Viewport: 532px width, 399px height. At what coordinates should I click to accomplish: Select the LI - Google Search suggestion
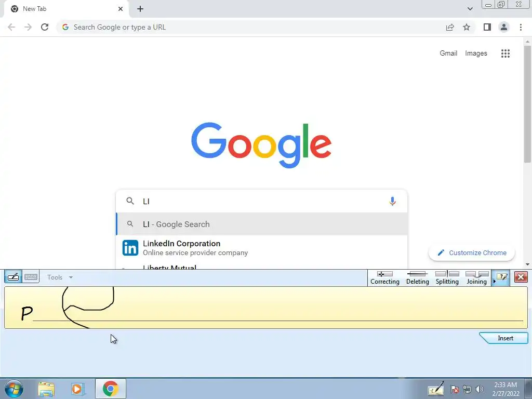pos(262,224)
